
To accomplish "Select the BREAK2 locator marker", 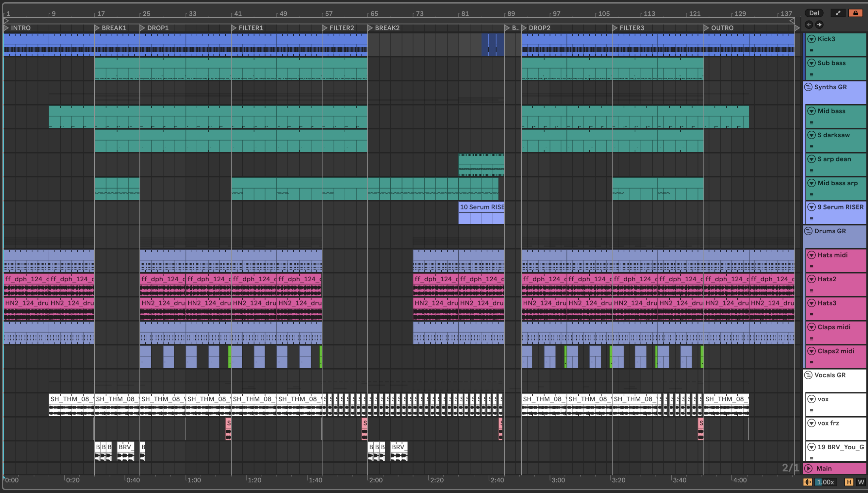I will coord(370,28).
